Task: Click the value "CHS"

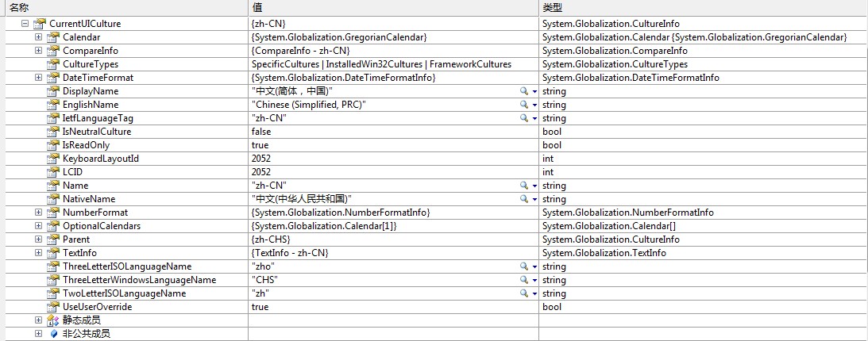Action: [265, 280]
